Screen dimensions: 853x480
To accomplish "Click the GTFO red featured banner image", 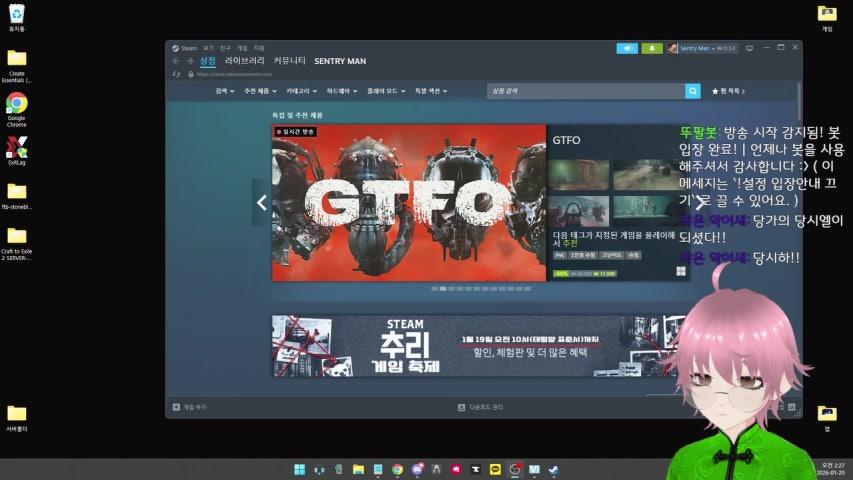I will (x=409, y=202).
